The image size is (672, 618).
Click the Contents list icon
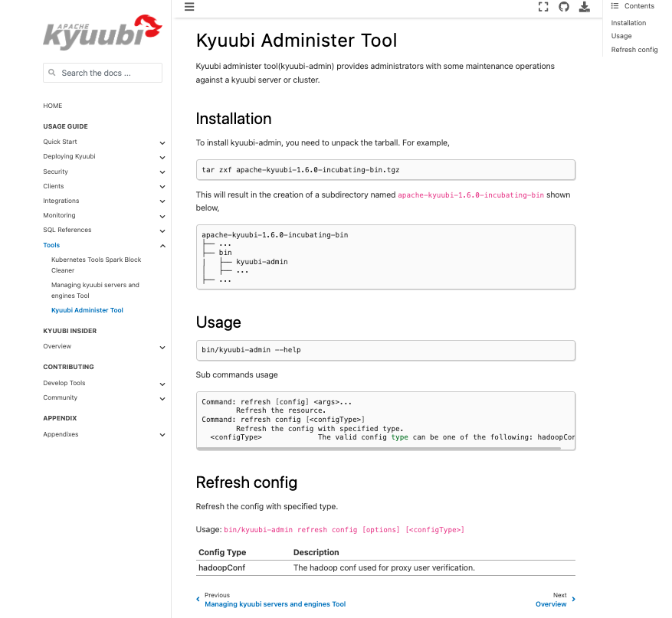[x=615, y=6]
